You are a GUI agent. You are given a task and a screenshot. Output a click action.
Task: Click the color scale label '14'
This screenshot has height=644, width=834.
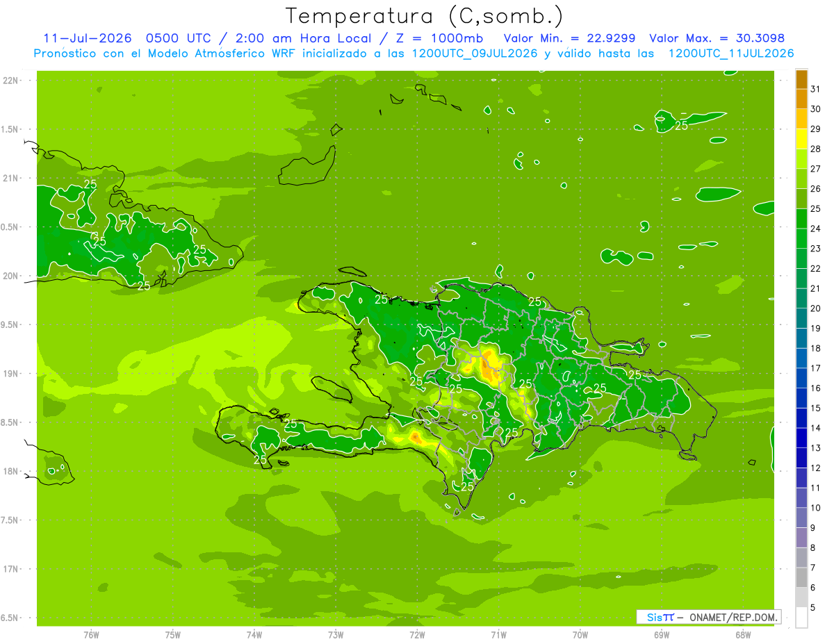816,428
